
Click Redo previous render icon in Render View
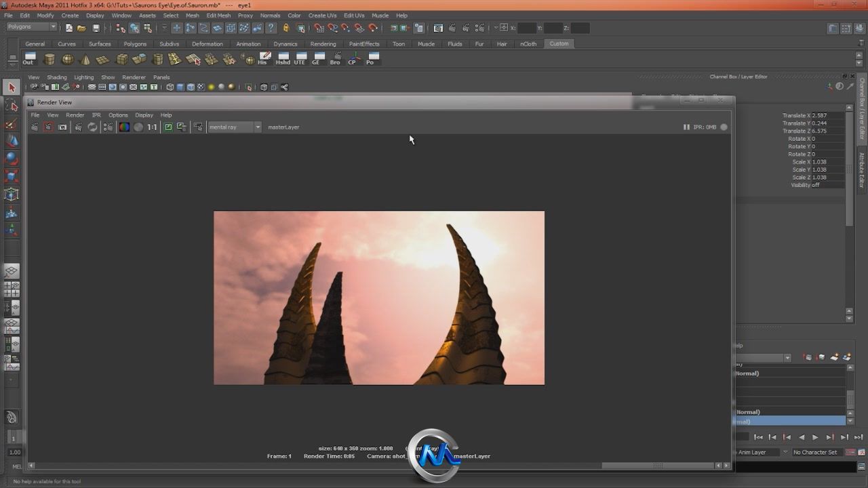(x=35, y=127)
